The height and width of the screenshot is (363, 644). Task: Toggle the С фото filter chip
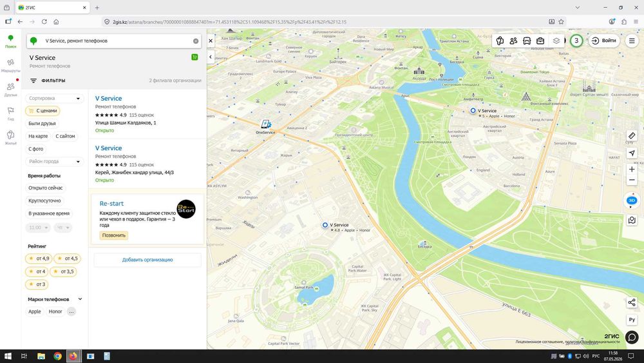click(35, 149)
